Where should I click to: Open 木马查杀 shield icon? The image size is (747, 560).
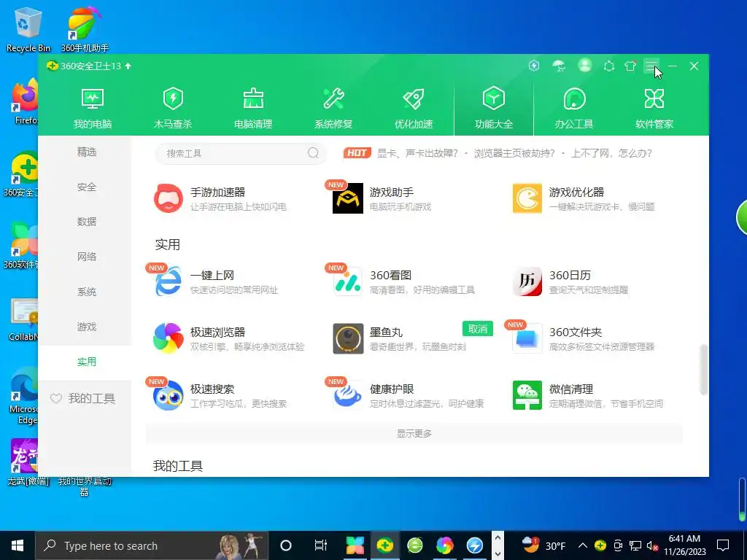click(x=172, y=98)
